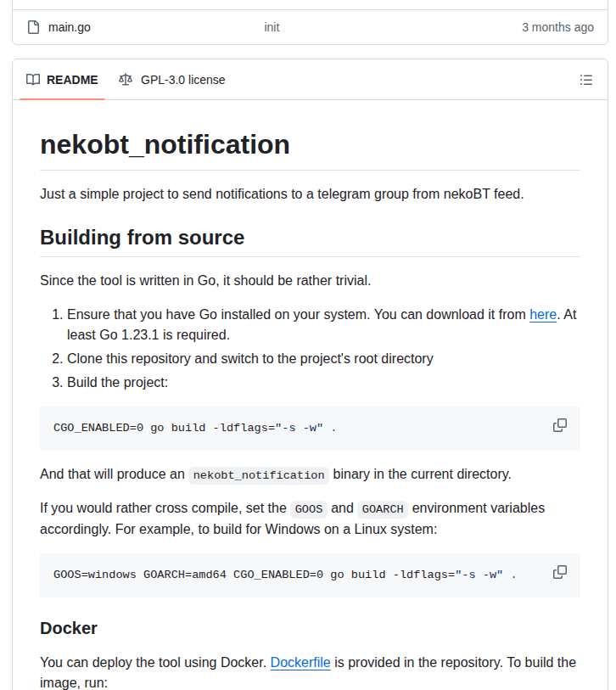This screenshot has height=690, width=616.
Task: Click the inline nekobt_notification code text
Action: click(259, 475)
